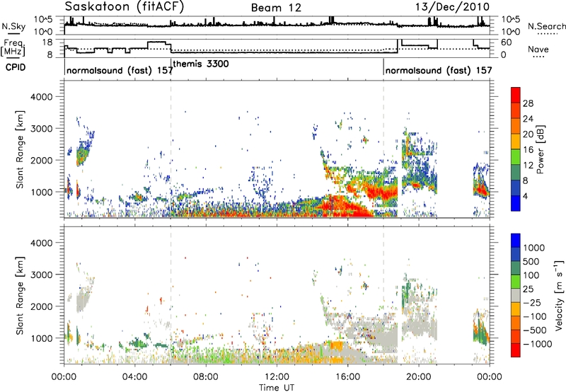
Task: Click the '4000' tick of the power panel
Action: [41, 97]
